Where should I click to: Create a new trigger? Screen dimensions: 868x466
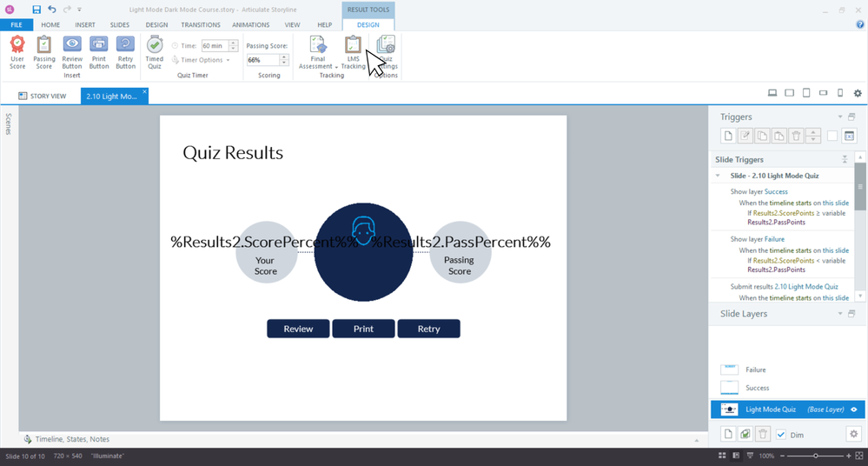(728, 136)
